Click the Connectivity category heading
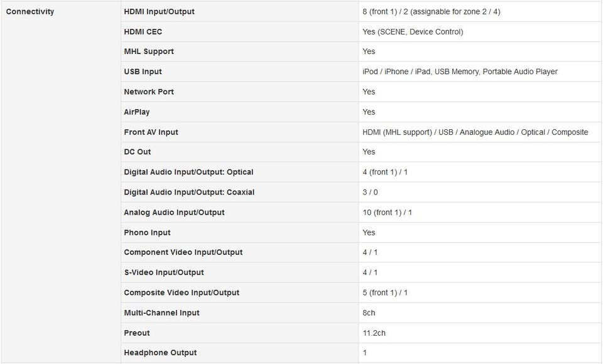 point(30,11)
